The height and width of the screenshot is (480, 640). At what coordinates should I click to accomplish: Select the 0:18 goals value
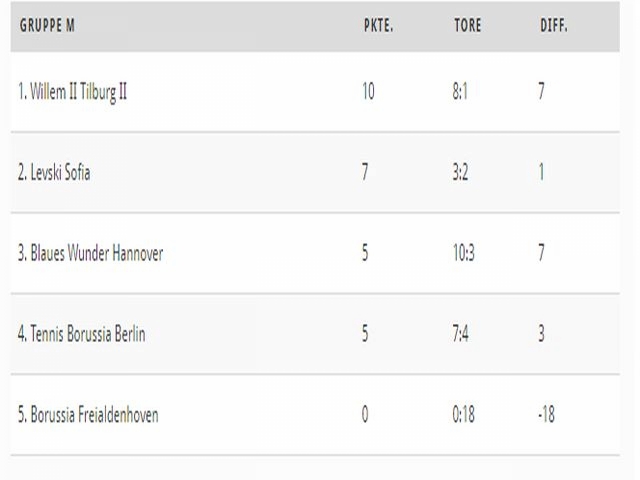(x=464, y=414)
